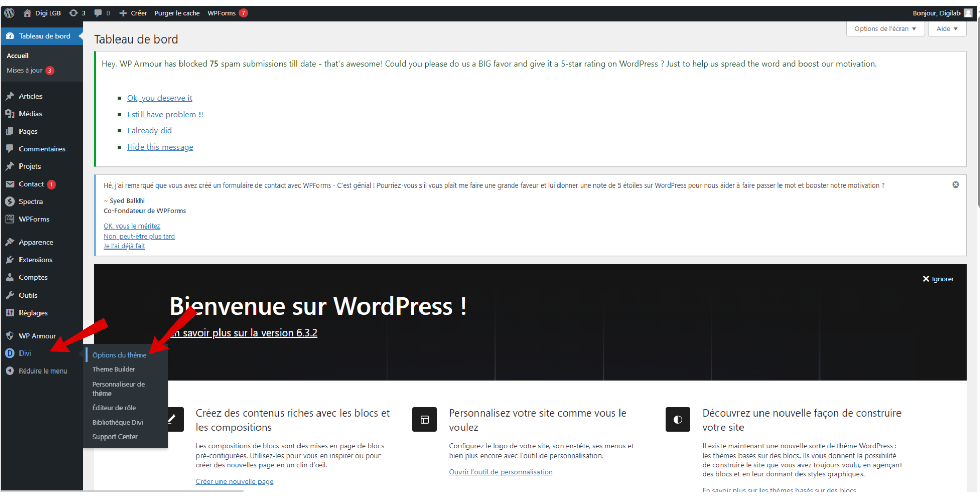Open the Créer new content menu

click(x=133, y=13)
